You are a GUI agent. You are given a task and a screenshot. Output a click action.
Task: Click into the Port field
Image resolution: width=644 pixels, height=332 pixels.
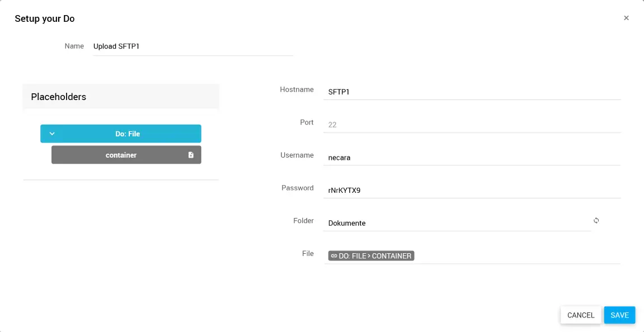coord(472,125)
